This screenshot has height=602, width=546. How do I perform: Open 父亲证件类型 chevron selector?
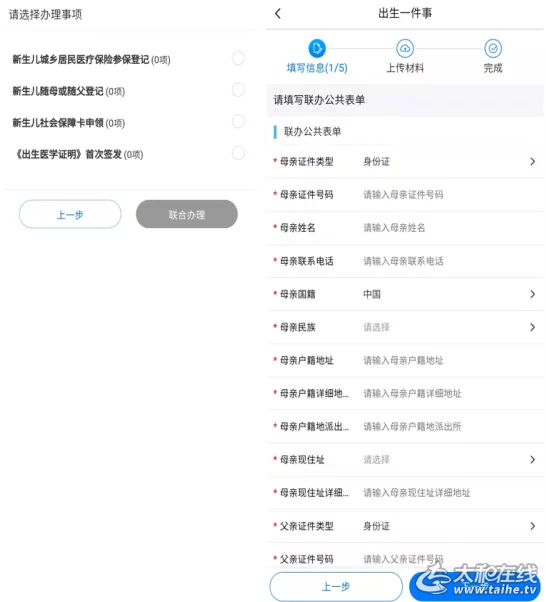[533, 526]
